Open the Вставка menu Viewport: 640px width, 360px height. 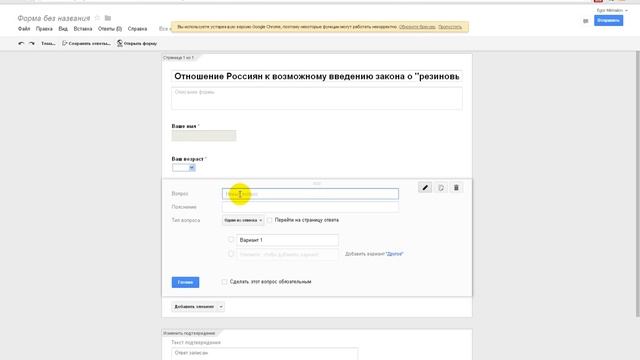pos(83,29)
